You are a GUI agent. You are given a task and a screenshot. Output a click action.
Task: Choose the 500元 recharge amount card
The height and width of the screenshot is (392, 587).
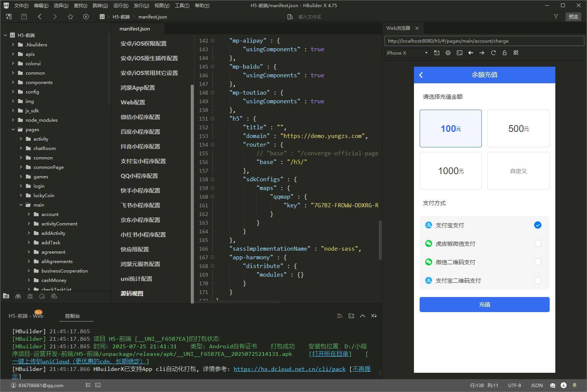(518, 129)
